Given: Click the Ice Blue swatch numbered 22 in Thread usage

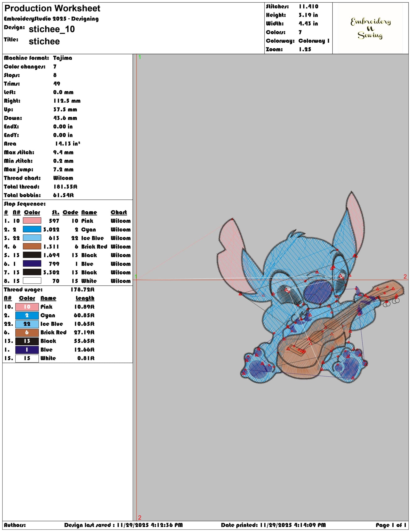Looking at the screenshot, I should pos(27,324).
